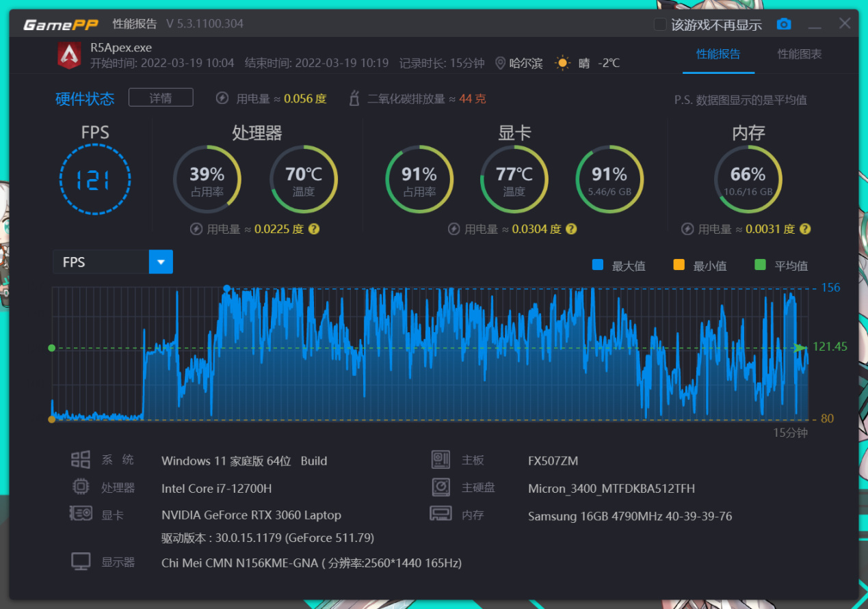Image resolution: width=868 pixels, height=609 pixels.
Task: Click the CPU chip icon next to 处理器
Action: click(81, 487)
